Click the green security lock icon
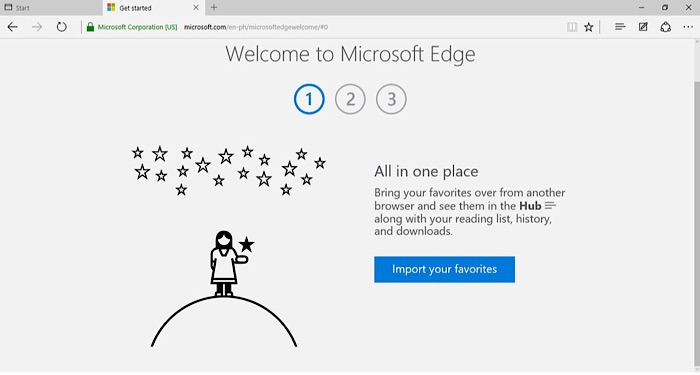Viewport: 700px width, 375px height. click(90, 27)
